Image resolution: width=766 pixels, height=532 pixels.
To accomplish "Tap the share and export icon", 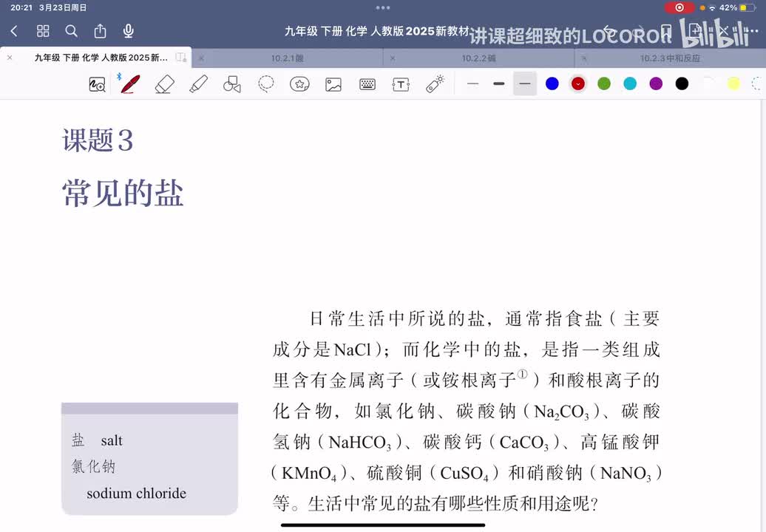I will click(x=100, y=31).
